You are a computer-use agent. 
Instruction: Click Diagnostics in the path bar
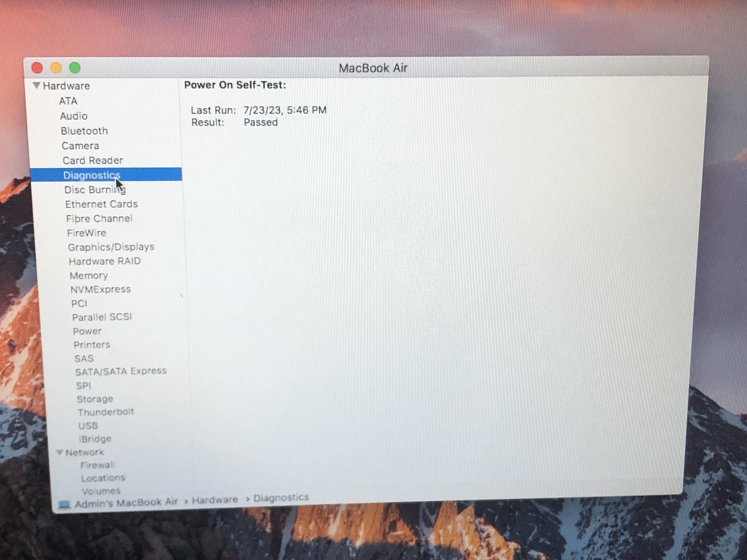point(281,498)
